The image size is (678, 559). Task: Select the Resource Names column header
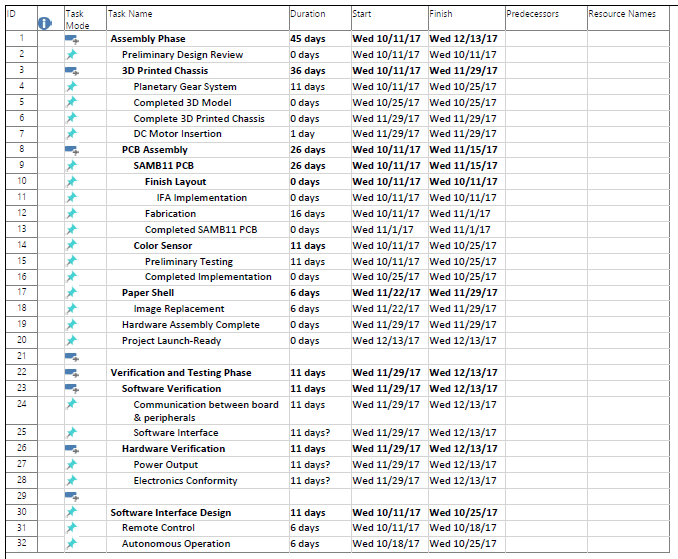628,18
